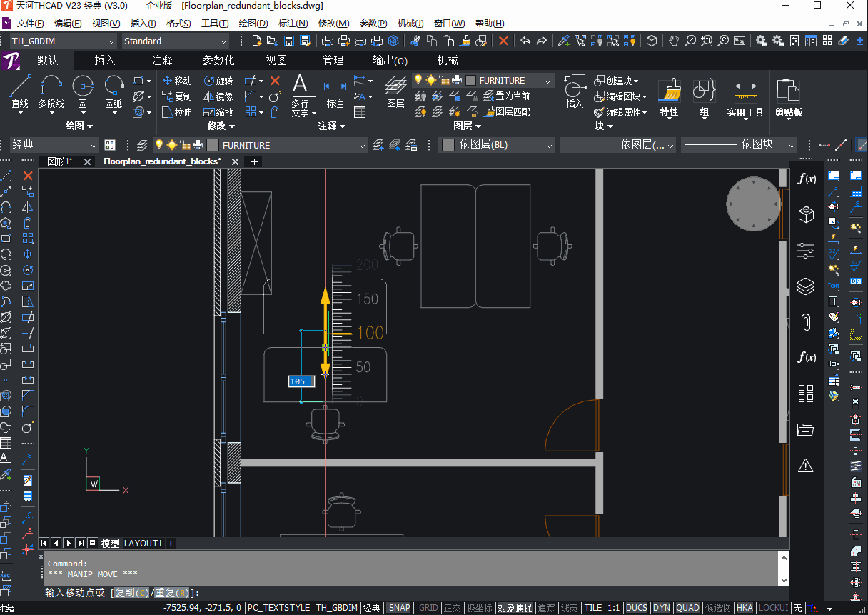Image resolution: width=868 pixels, height=615 pixels.
Task: Click the 插入 block insert icon
Action: pos(574,93)
